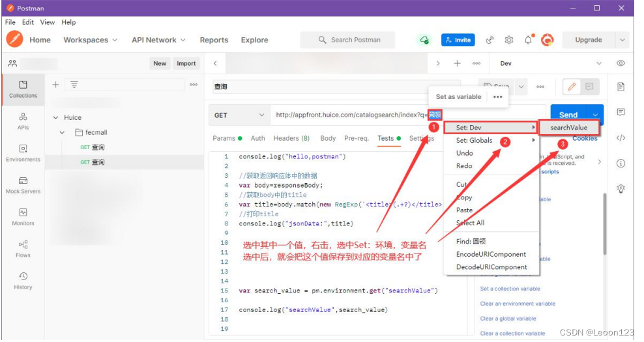This screenshot has width=644, height=342.
Task: Collapse the Huice collection
Action: coord(56,117)
